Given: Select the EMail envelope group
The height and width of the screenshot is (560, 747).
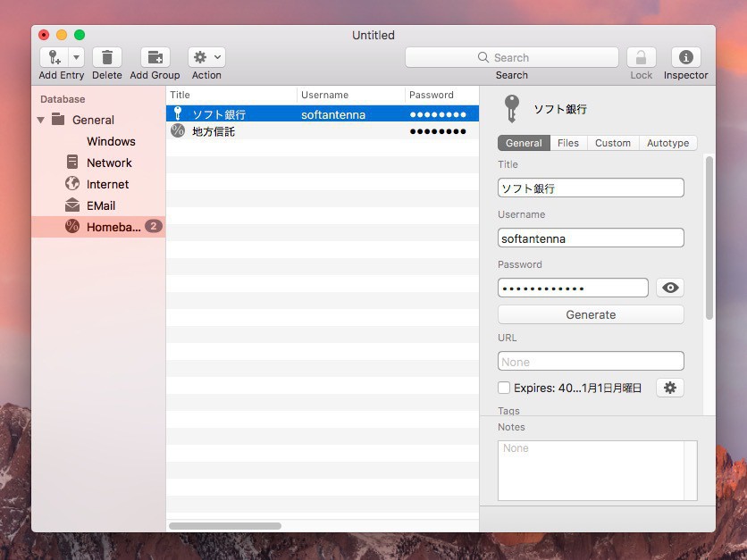Looking at the screenshot, I should (72, 205).
